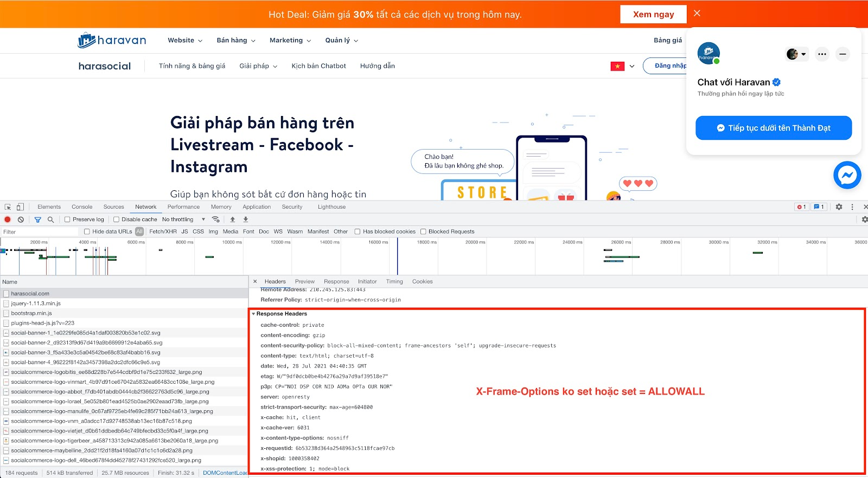Open the language chevron next to the flag

tap(632, 66)
